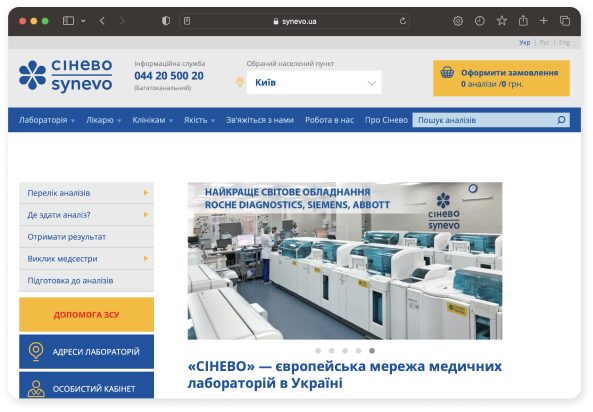Click the «СІНЕВО» європейська мережа heading
Viewport: 593px width, 412px height.
345,375
